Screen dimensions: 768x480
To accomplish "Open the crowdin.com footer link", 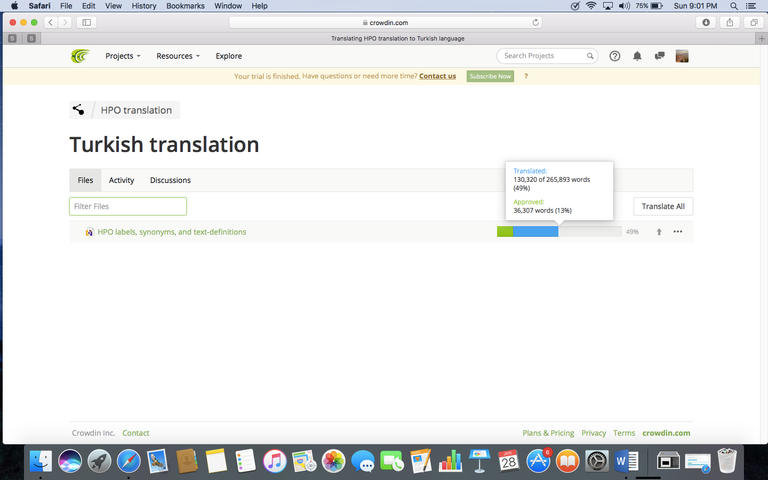I will 666,433.
